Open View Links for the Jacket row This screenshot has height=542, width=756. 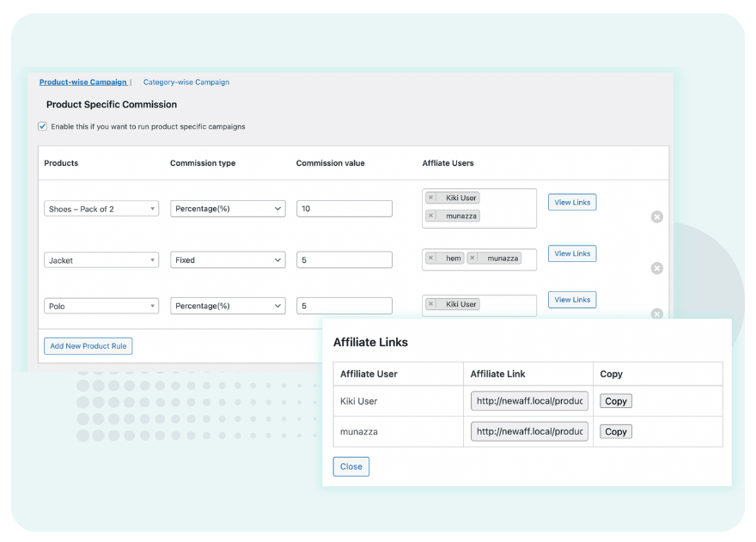point(571,253)
